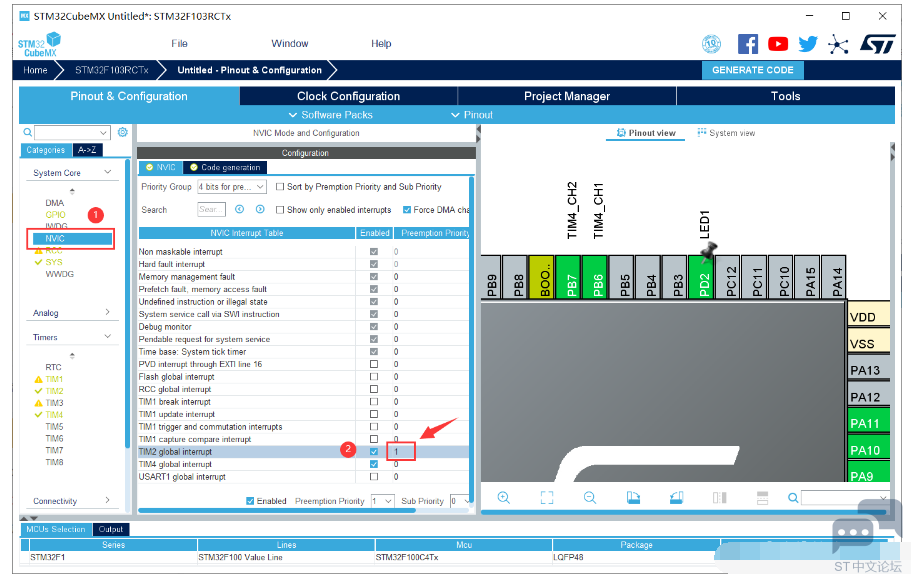
Task: Click the STM32F103RCTx breadcrumb
Action: [112, 70]
